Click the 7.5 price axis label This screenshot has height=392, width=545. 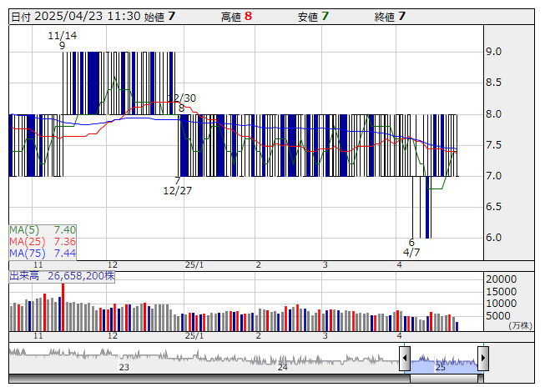[493, 145]
